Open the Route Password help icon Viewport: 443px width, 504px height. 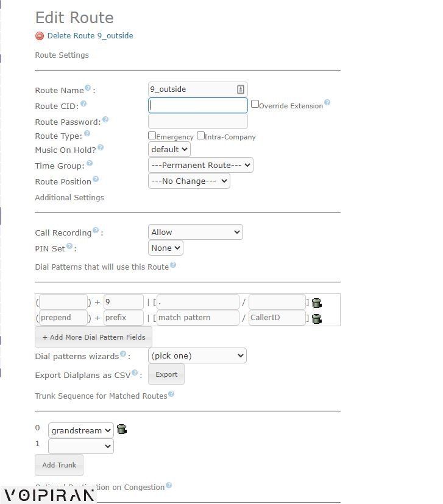point(105,119)
